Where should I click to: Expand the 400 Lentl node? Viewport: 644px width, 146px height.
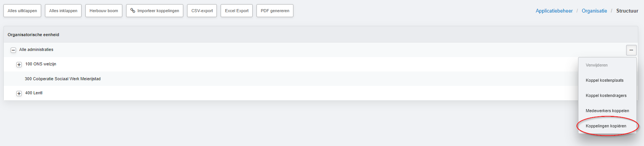point(19,94)
